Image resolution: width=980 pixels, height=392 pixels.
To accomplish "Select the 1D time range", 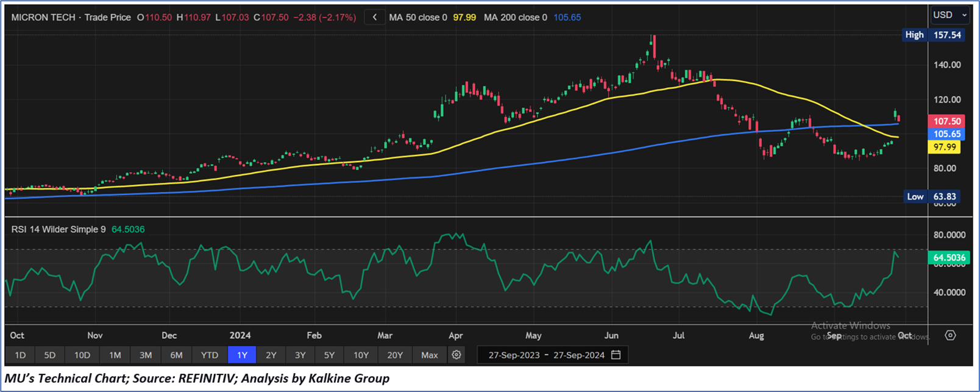I will pos(20,355).
